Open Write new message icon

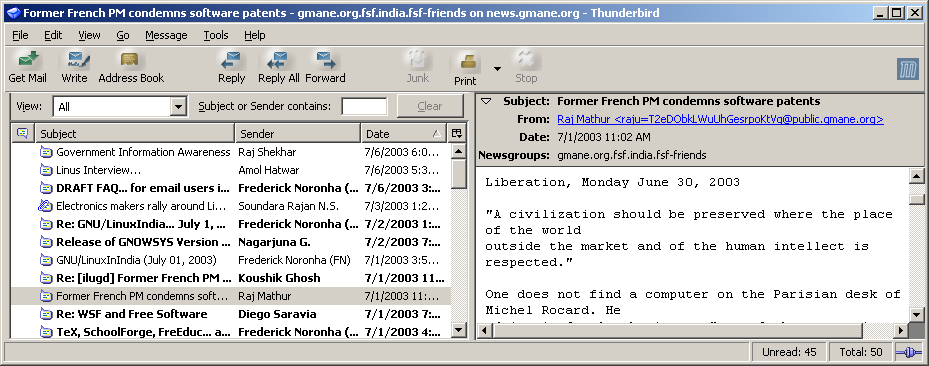[x=75, y=60]
